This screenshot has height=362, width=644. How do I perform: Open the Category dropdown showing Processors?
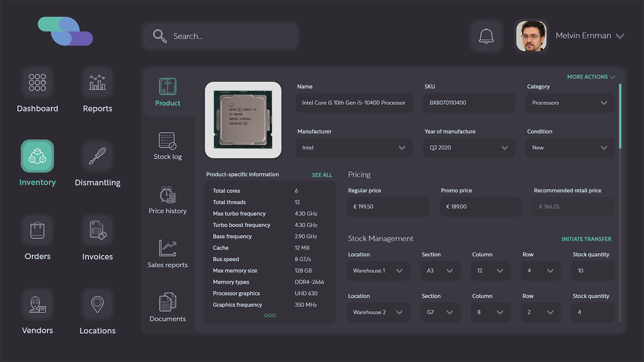tap(570, 103)
